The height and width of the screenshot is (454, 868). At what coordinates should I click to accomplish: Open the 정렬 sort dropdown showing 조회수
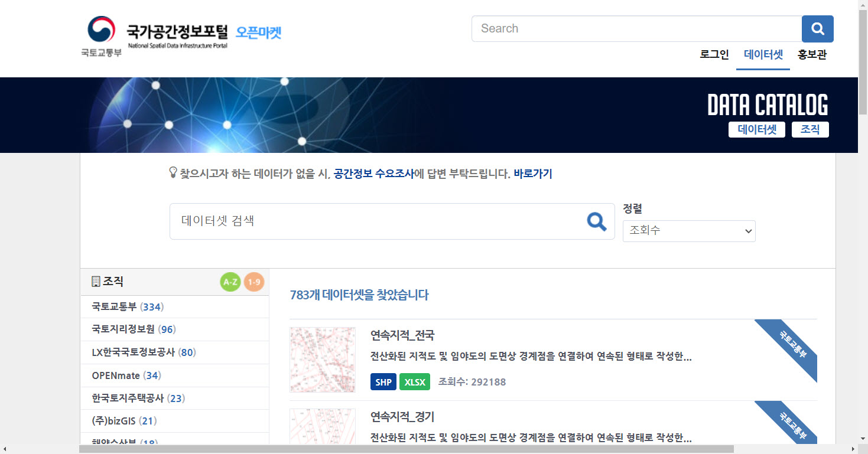pos(689,231)
